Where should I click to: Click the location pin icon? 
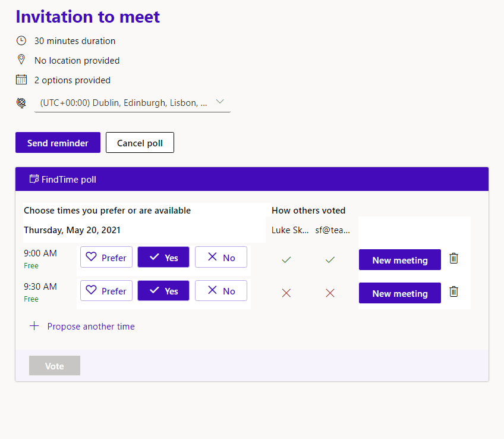21,60
